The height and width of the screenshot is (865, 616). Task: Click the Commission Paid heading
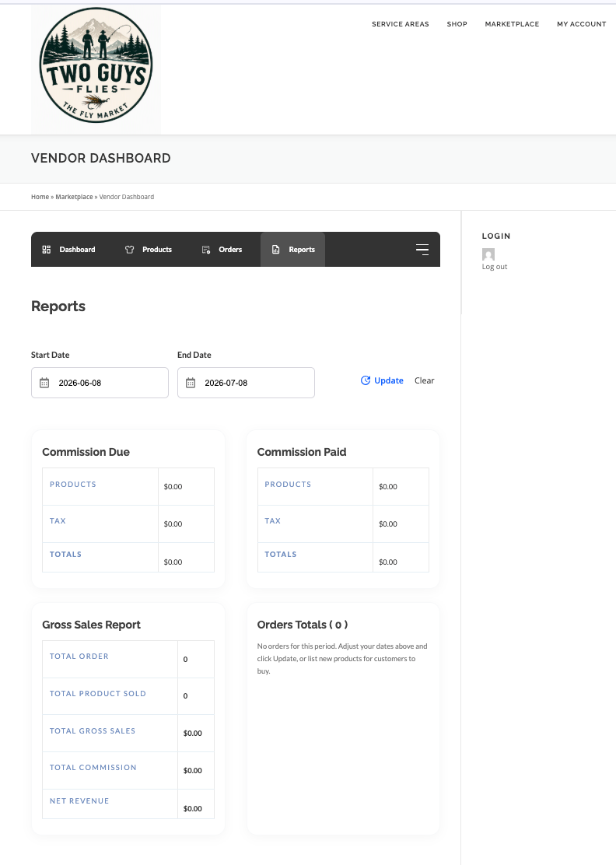point(302,452)
